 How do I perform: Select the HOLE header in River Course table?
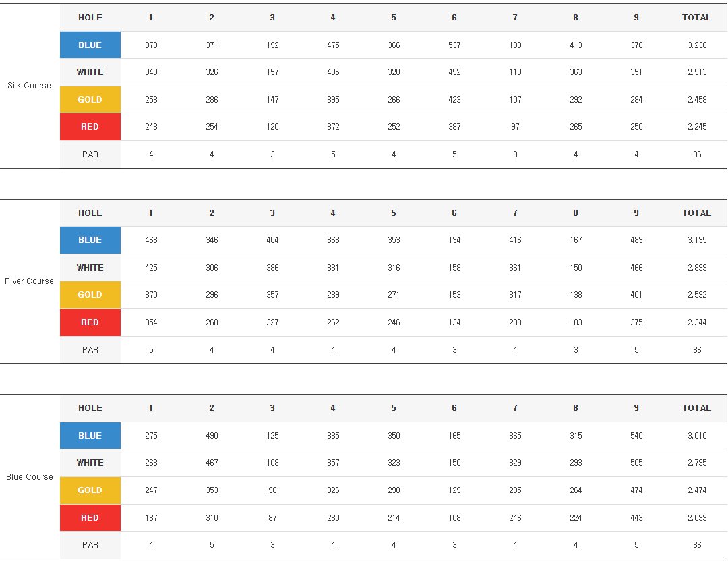tap(90, 213)
